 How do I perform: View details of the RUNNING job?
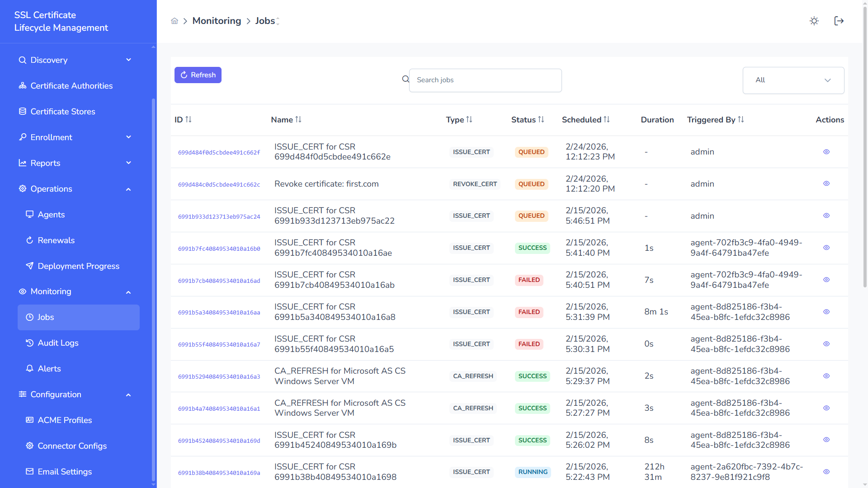pos(826,472)
